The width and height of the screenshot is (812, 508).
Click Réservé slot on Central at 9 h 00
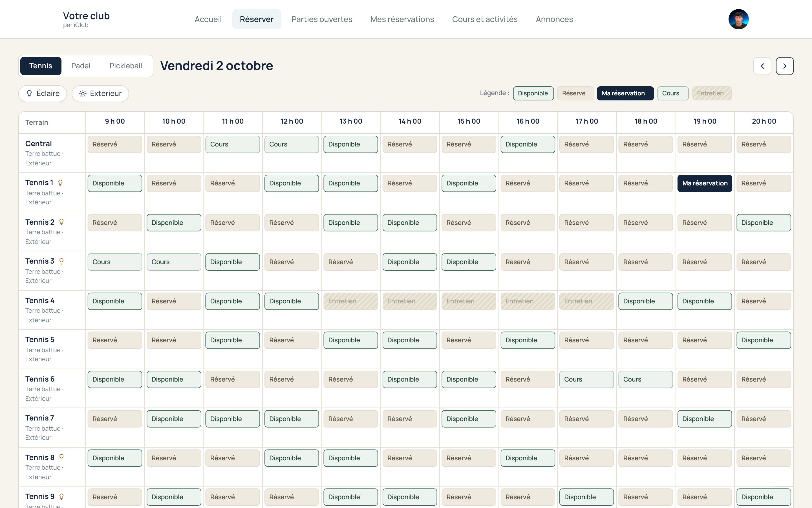point(115,144)
